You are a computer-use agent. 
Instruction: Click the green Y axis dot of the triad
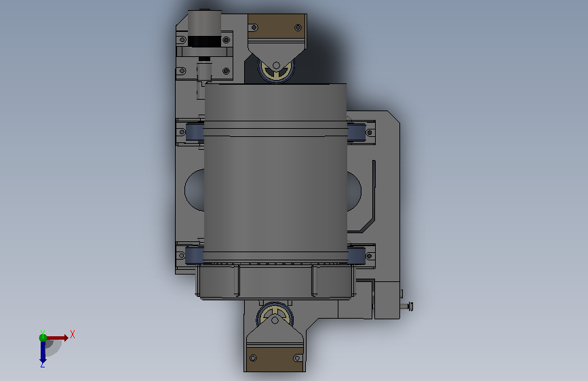click(x=43, y=338)
